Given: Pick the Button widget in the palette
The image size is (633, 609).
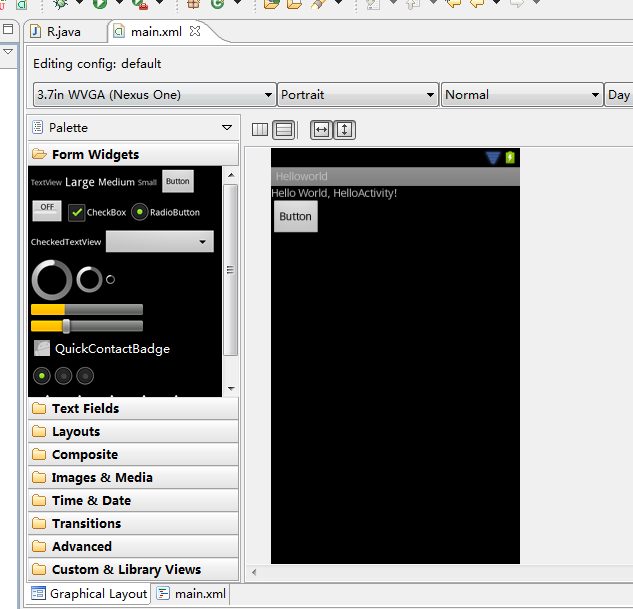Looking at the screenshot, I should pyautogui.click(x=178, y=181).
